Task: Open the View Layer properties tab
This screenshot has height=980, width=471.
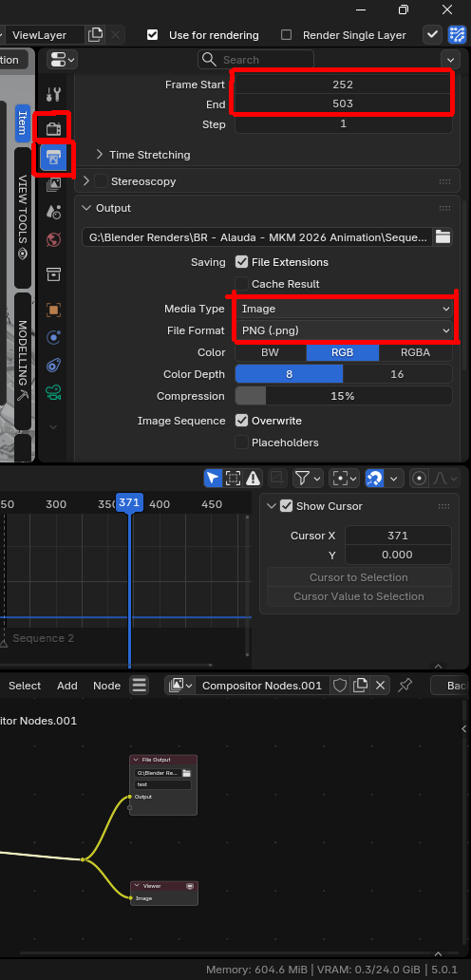Action: point(54,184)
